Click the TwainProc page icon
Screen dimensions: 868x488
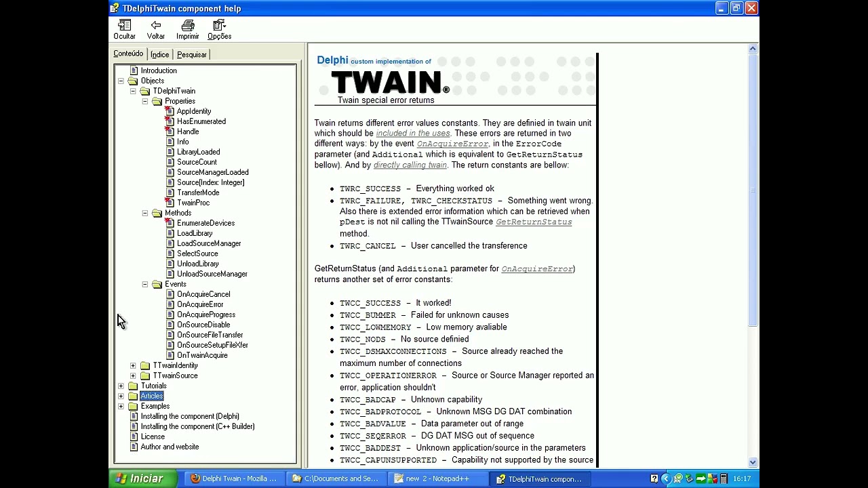[x=170, y=203]
